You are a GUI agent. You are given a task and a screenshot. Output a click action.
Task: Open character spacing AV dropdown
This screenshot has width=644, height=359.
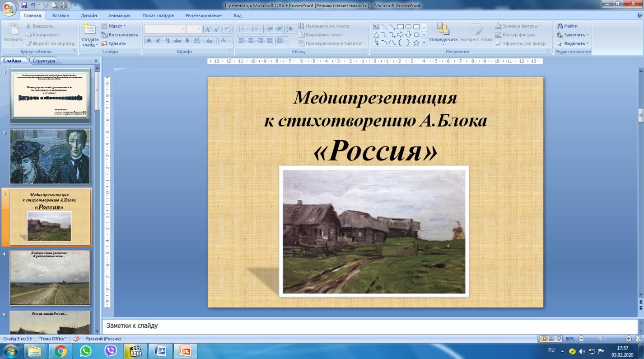coord(197,41)
